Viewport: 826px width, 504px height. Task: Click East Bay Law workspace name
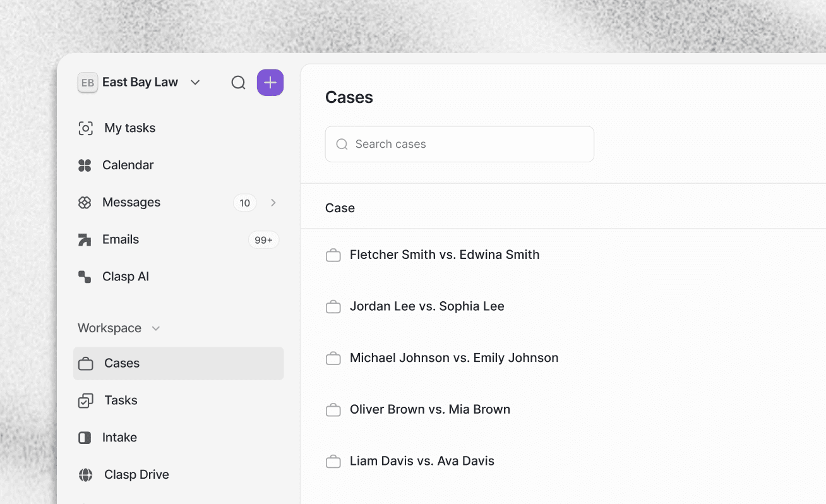tap(140, 82)
